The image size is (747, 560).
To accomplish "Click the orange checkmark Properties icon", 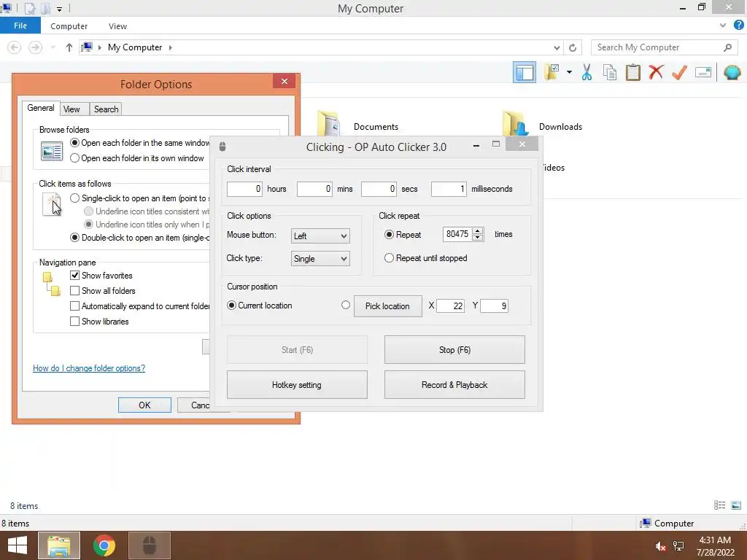I will 679,72.
